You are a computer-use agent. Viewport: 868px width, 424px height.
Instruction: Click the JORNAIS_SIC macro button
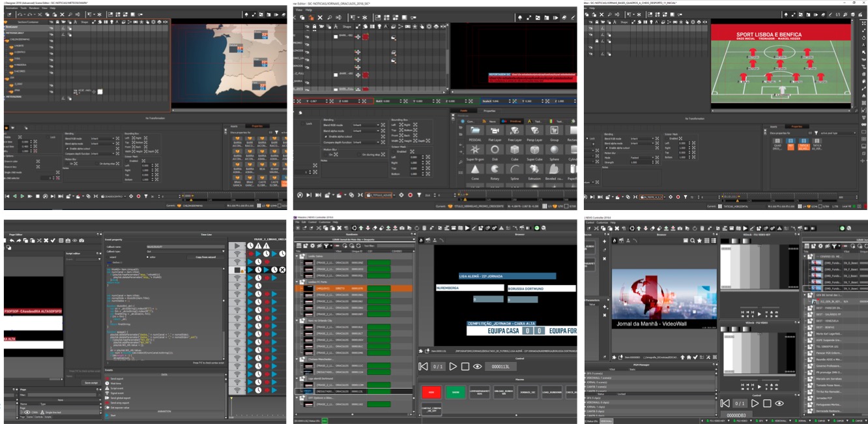528,392
